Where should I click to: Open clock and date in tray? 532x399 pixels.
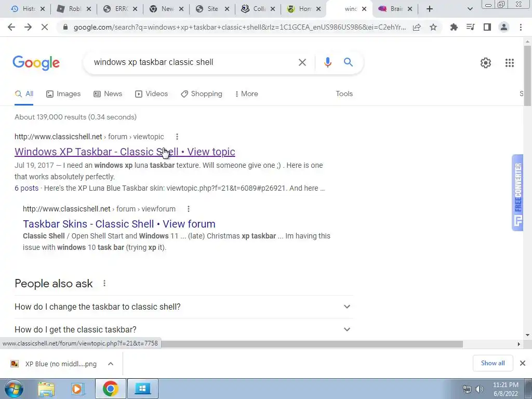(506, 389)
